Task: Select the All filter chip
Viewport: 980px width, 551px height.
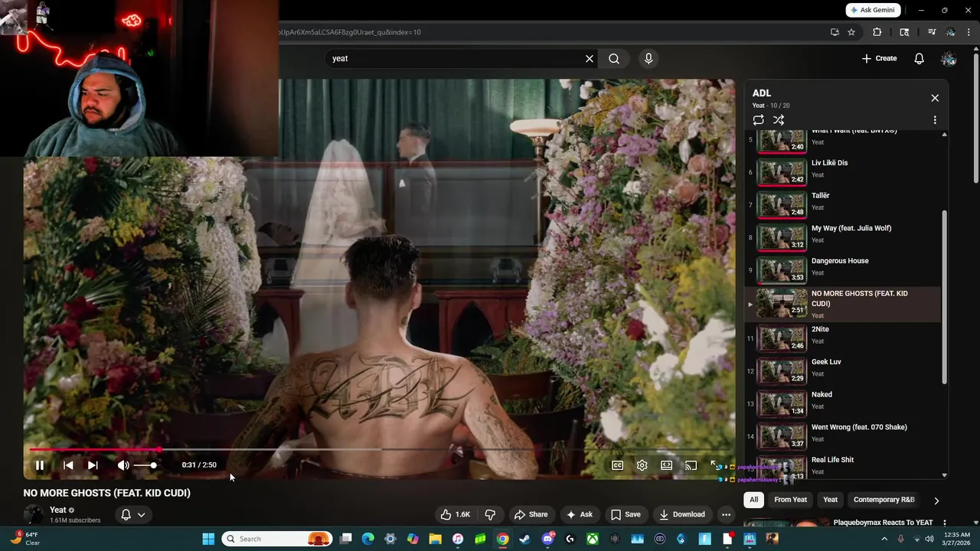Action: [753, 500]
